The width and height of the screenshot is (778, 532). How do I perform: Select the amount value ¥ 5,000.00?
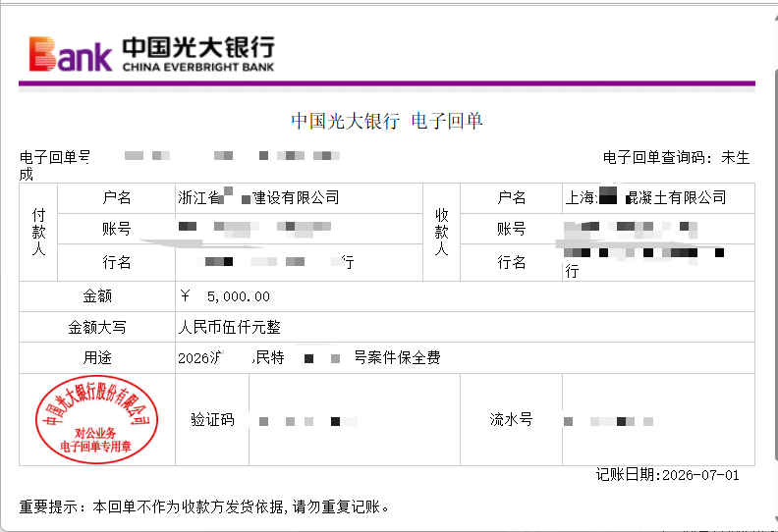coord(225,296)
